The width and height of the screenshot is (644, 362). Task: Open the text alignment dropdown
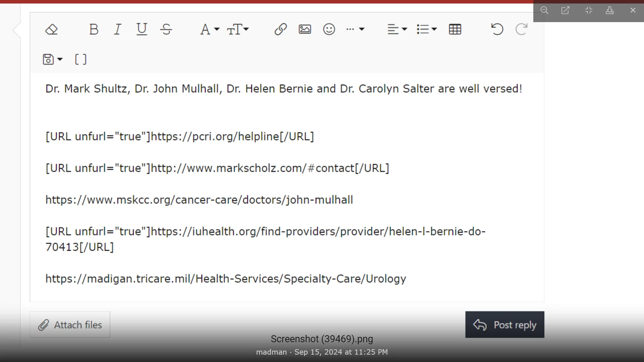tap(397, 29)
